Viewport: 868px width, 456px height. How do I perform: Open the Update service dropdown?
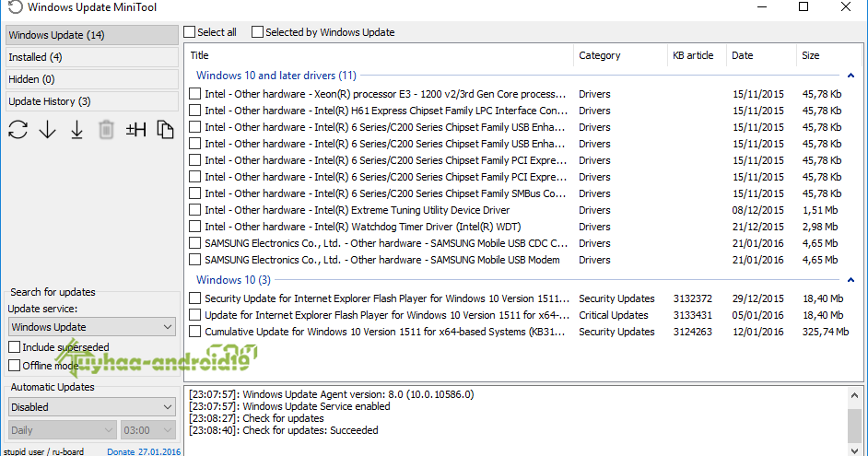[92, 327]
